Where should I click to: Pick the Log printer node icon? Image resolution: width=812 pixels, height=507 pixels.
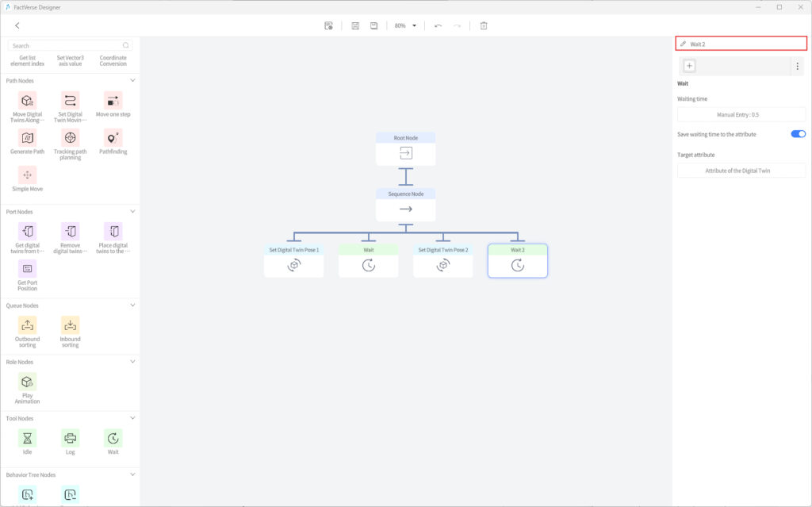pos(70,439)
